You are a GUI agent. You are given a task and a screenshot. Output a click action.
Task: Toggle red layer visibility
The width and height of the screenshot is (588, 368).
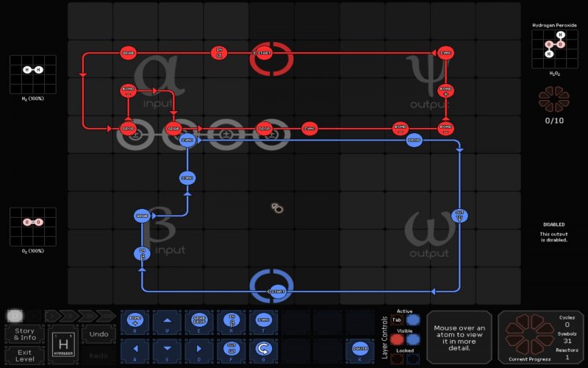pyautogui.click(x=397, y=340)
